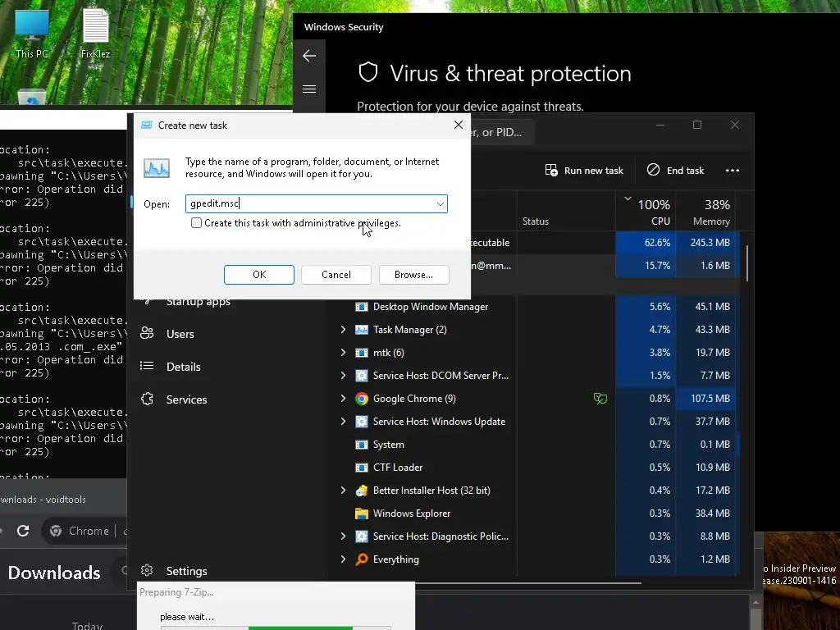Click the CTF Loader process icon
The image size is (840, 630).
tap(362, 467)
